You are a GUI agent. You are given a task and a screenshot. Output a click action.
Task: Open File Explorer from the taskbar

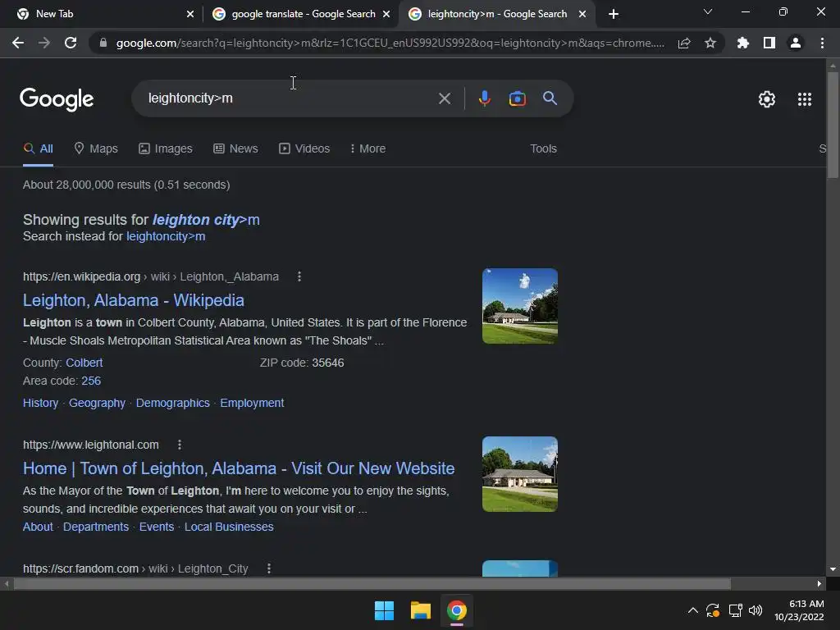tap(421, 610)
